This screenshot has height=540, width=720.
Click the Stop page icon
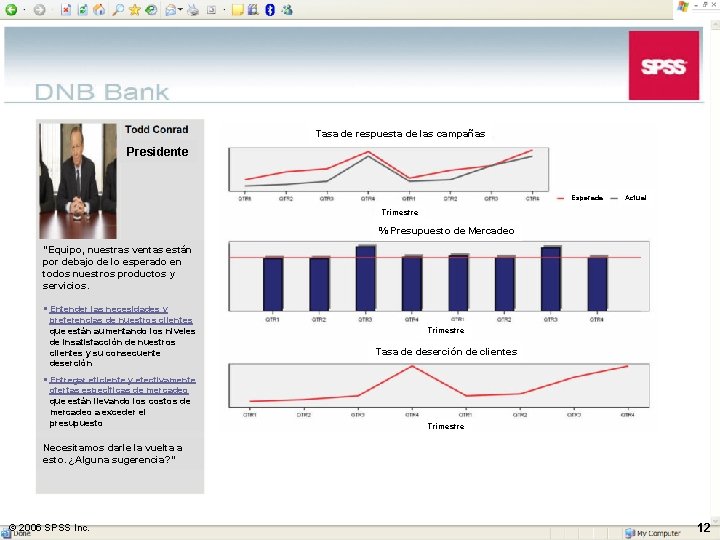(66, 10)
